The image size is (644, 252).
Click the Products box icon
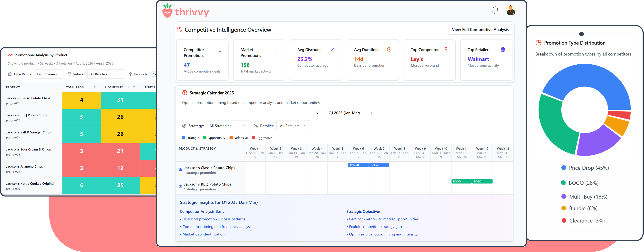[130, 74]
